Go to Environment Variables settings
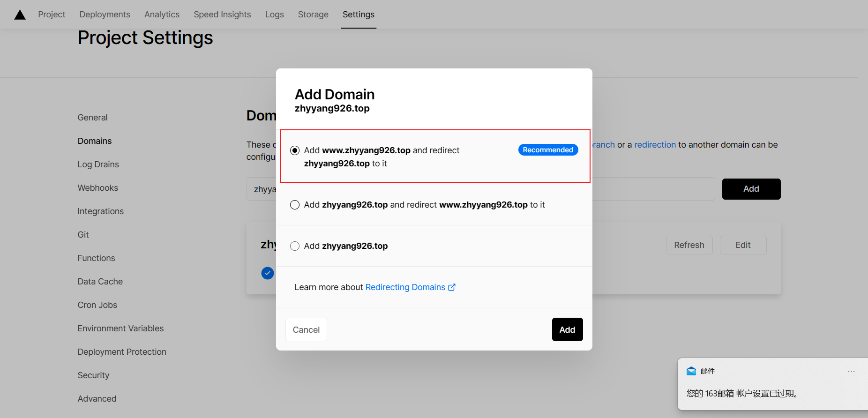This screenshot has height=418, width=868. coord(120,328)
